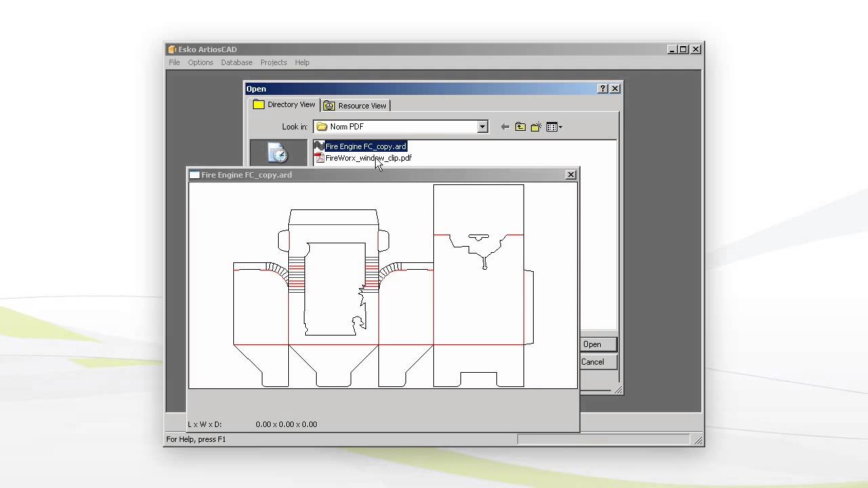868x488 pixels.
Task: Close the Fire Engine FC_copy.ard preview window
Action: pos(571,175)
